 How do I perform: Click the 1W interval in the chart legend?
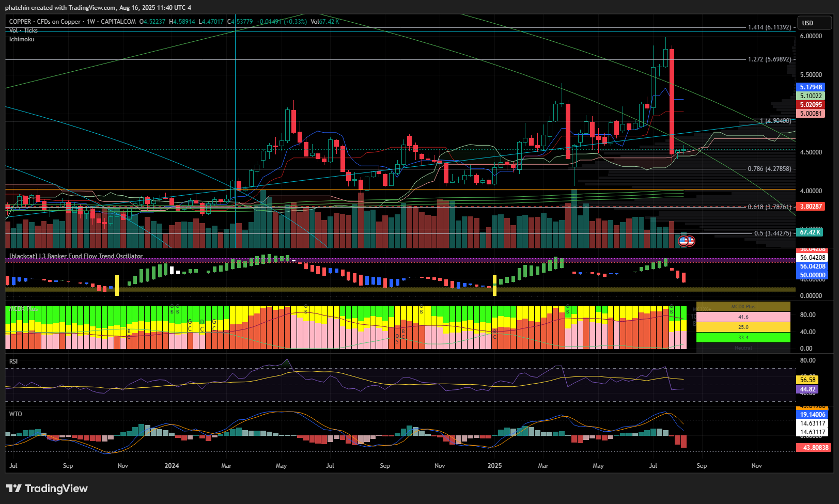(91, 22)
